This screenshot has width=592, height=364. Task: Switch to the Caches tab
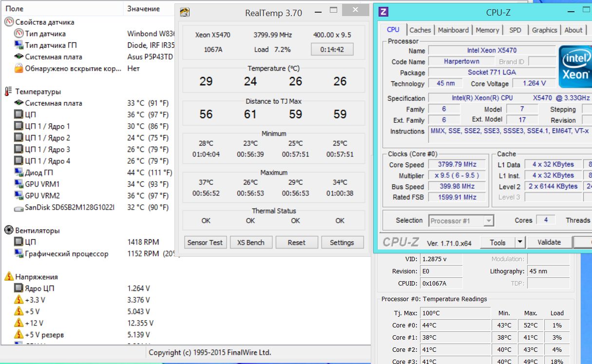click(x=420, y=30)
